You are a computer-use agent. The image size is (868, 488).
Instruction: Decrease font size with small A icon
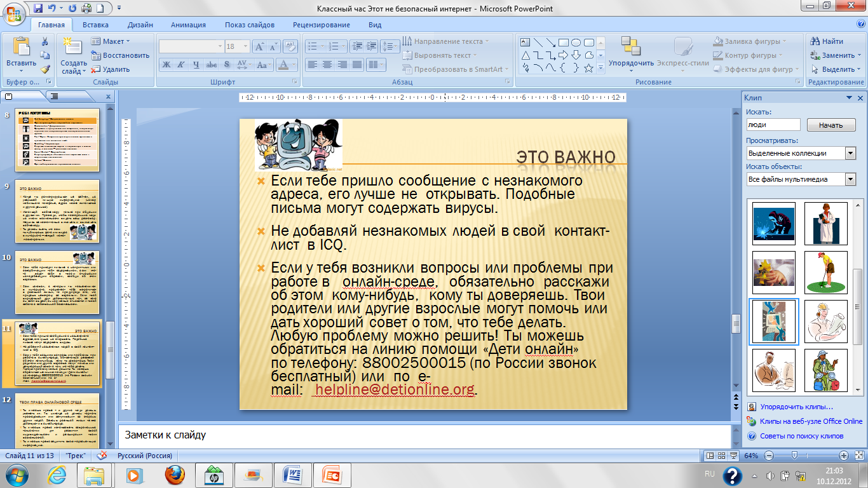274,46
